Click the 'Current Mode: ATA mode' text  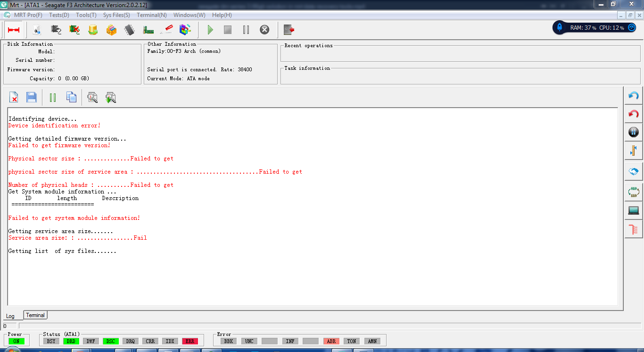point(178,79)
